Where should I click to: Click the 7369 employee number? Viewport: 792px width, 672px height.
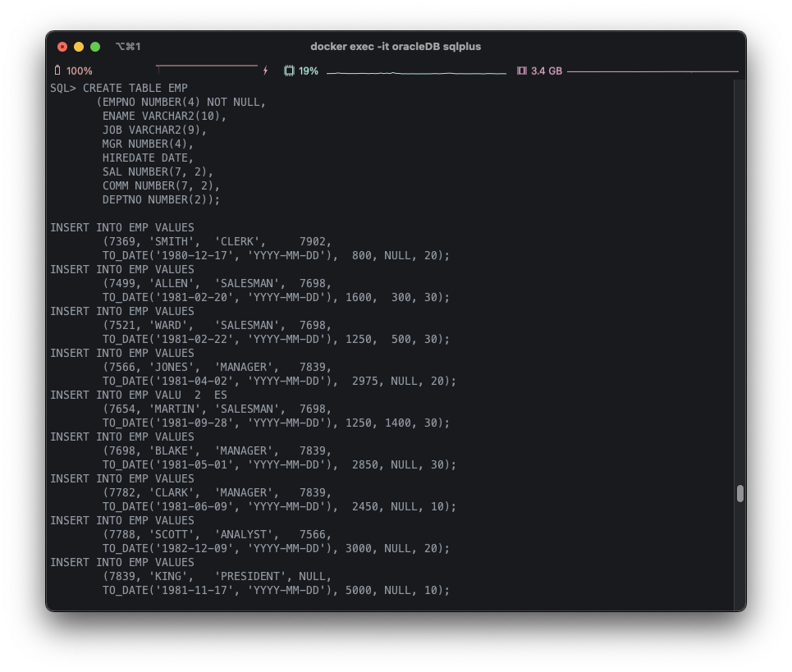pyautogui.click(x=121, y=241)
